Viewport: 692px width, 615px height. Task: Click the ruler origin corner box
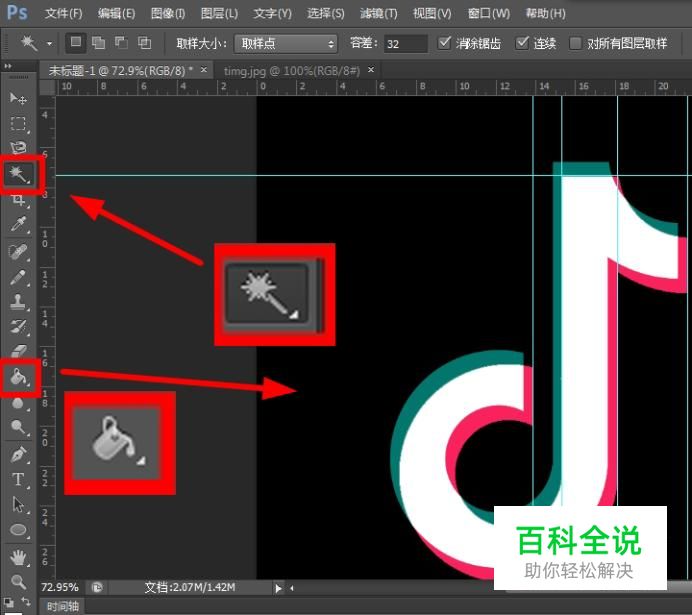coord(47,87)
